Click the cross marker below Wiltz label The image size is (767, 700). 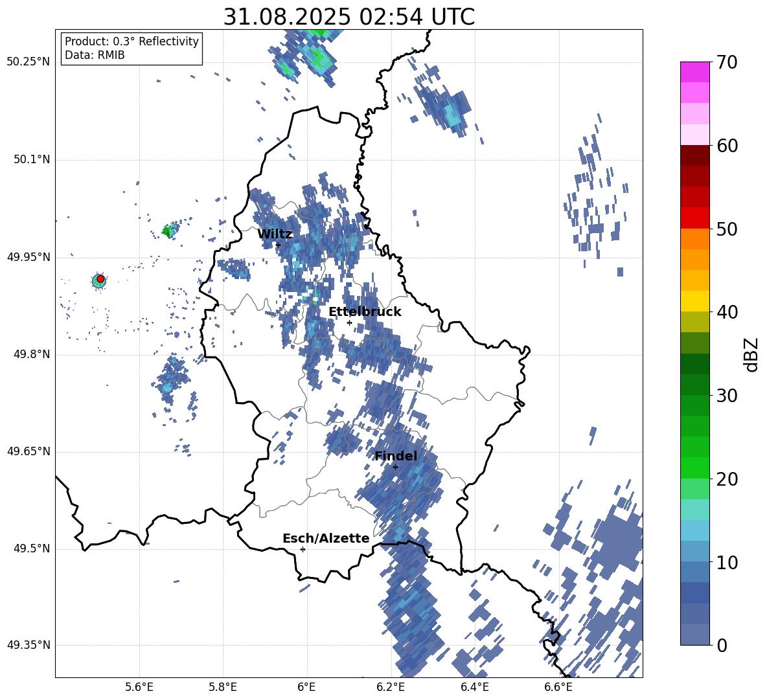[278, 245]
